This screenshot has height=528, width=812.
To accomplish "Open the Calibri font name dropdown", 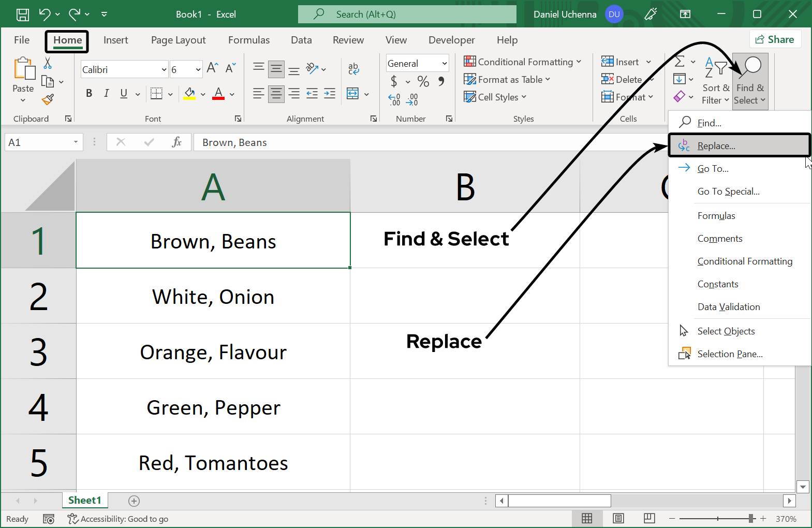I will (164, 69).
